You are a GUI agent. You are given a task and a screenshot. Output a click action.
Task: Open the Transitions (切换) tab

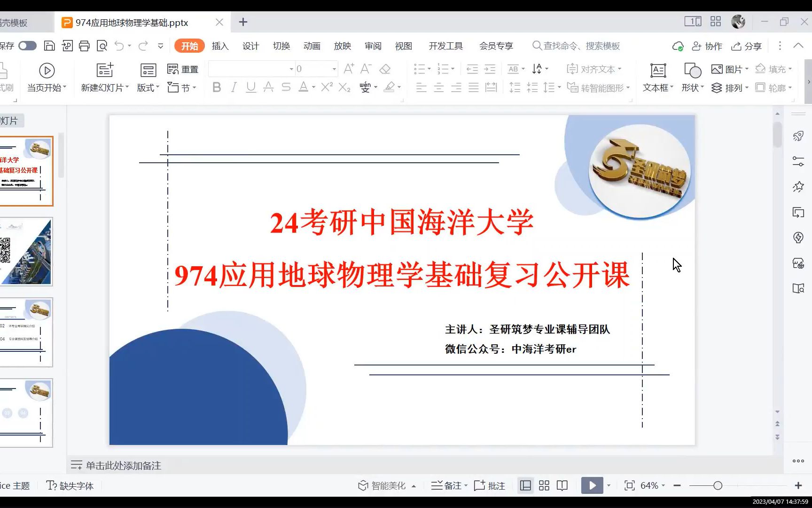281,46
